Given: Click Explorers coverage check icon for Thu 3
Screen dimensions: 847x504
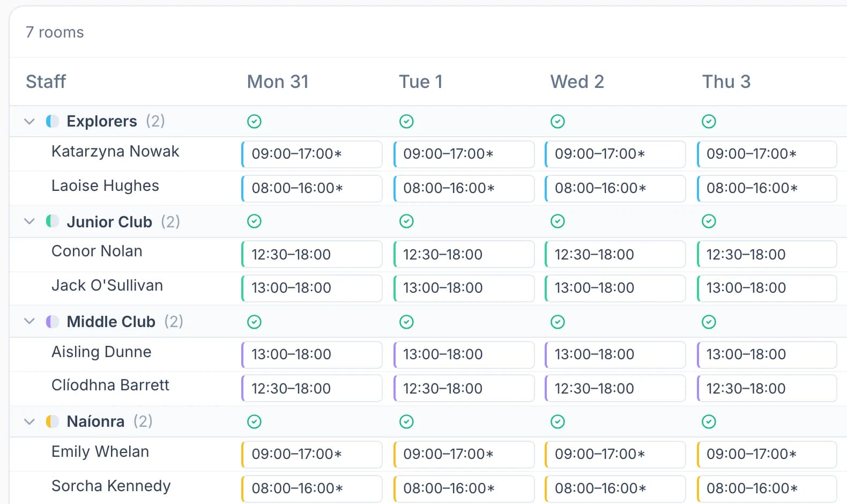Looking at the screenshot, I should (x=709, y=122).
